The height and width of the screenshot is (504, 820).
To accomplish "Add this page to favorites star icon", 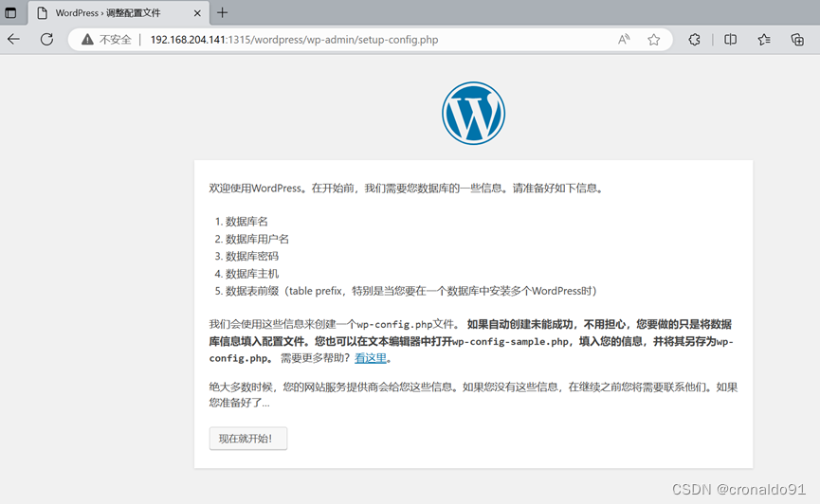I will tap(654, 40).
